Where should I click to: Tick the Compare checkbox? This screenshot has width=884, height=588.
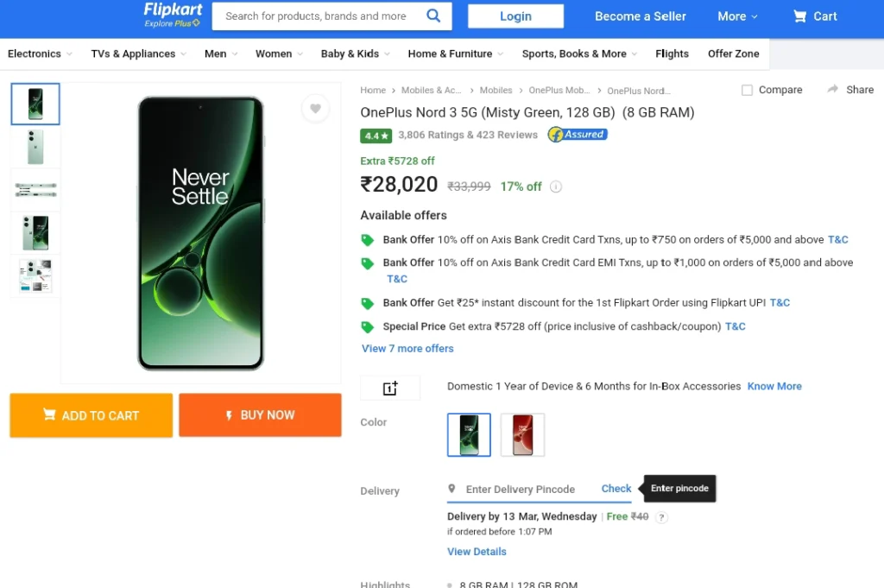click(x=747, y=90)
